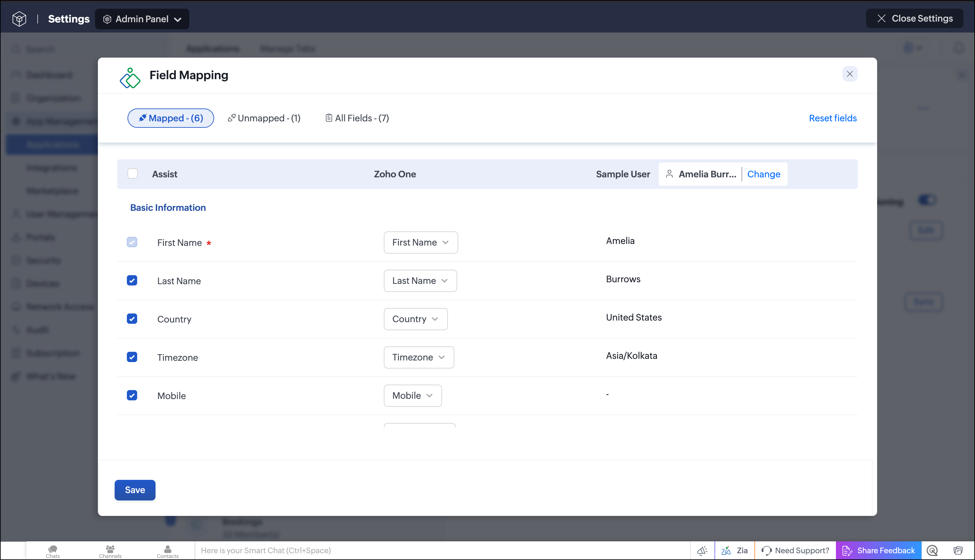
Task: Open the Admin Panel dropdown
Action: tap(142, 19)
